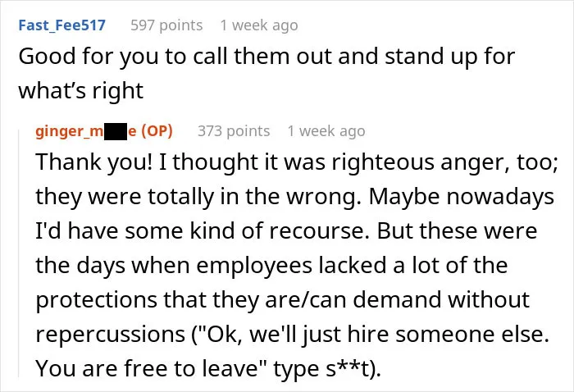
Task: Click the words 'Maybe nowadays' in the reply
Action: point(461,197)
